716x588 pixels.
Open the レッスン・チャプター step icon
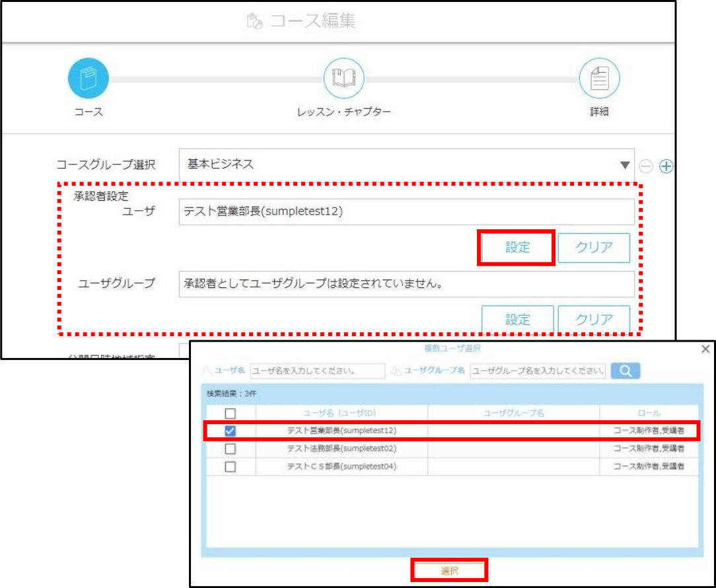(343, 78)
